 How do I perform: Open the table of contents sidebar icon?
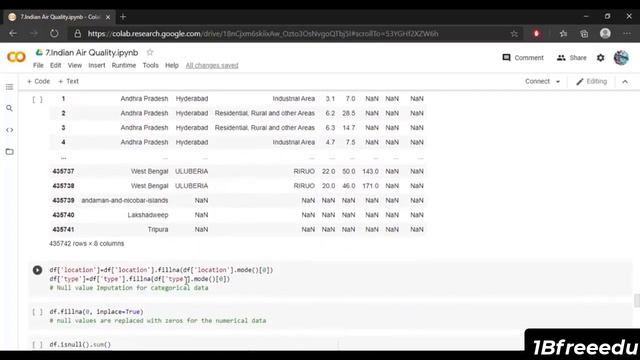coord(9,87)
